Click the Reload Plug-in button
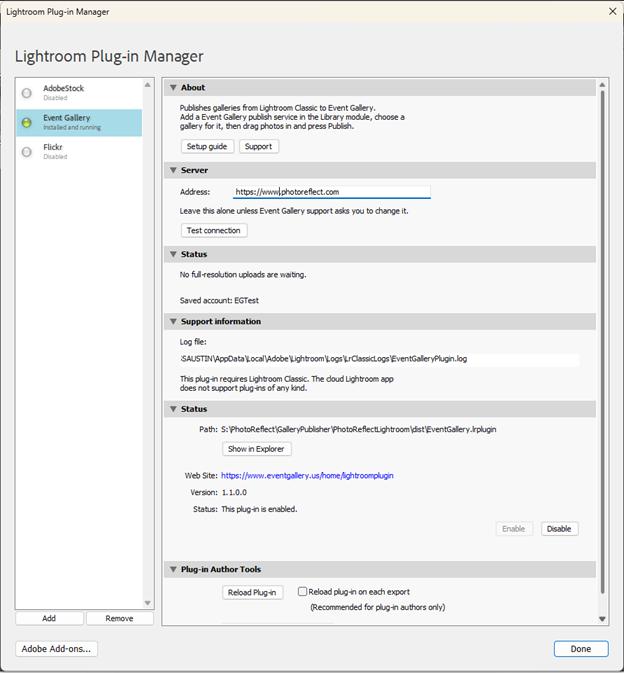 click(x=252, y=592)
